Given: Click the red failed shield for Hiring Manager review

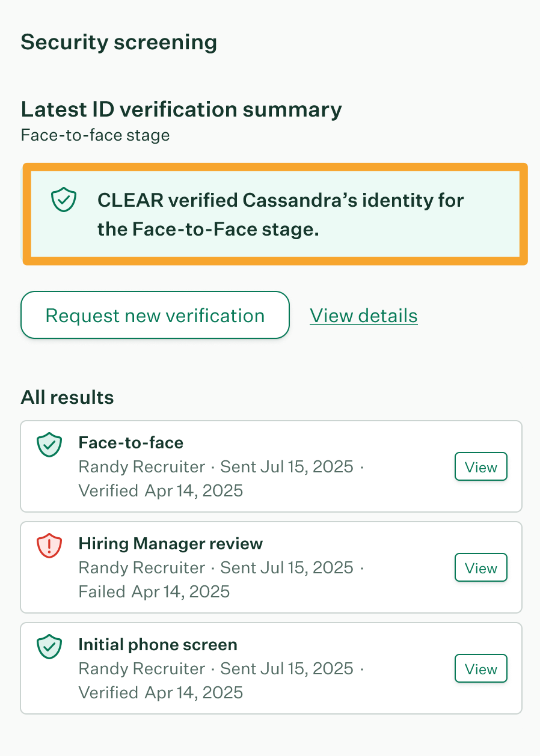Looking at the screenshot, I should tap(49, 546).
